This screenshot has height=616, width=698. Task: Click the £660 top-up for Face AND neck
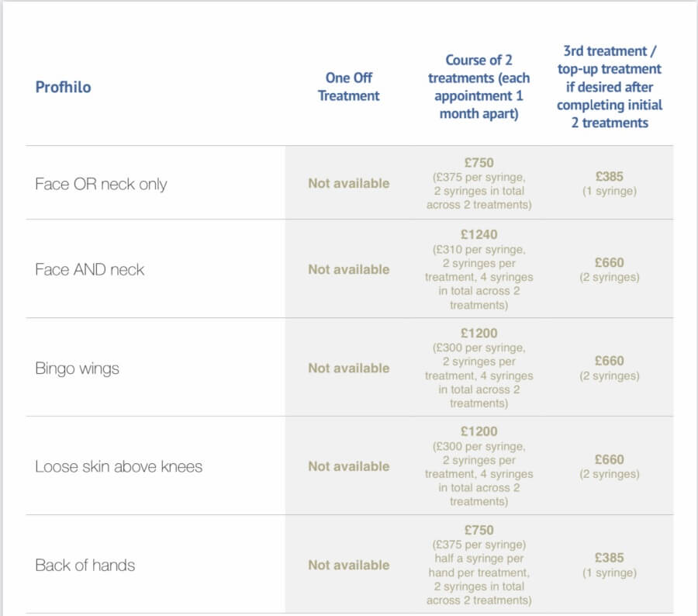(610, 262)
